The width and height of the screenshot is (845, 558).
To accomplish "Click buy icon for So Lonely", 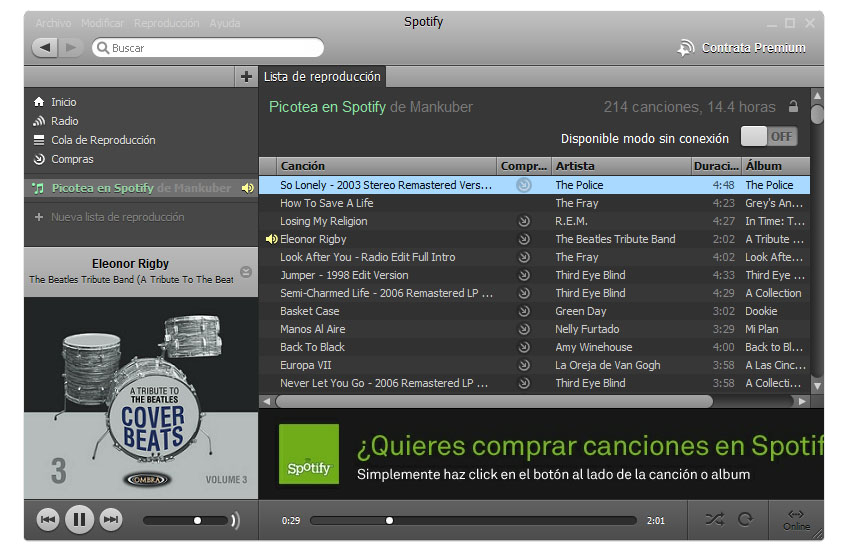I will point(524,185).
